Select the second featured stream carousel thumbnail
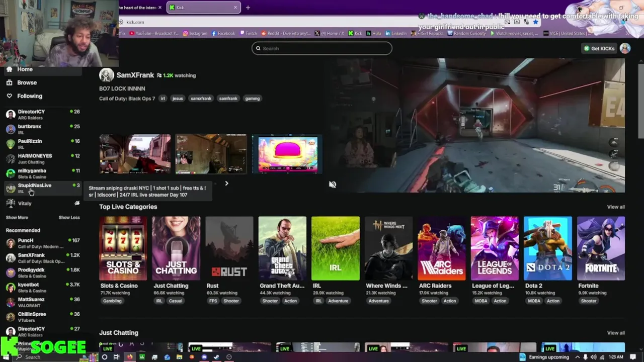The width and height of the screenshot is (644, 362). (x=211, y=154)
